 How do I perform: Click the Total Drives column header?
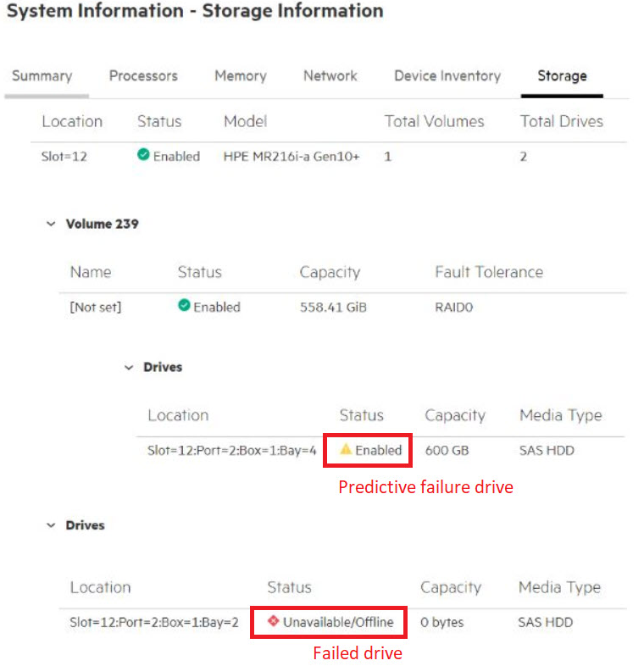coord(561,121)
